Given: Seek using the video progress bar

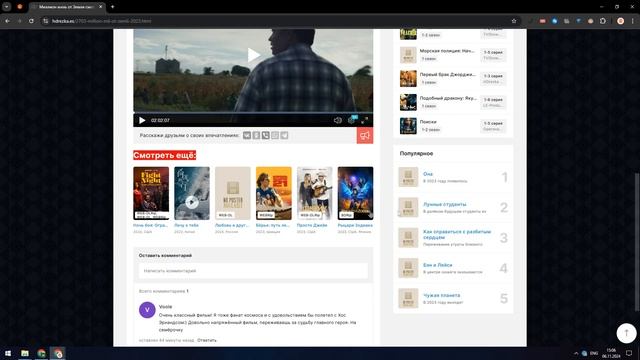Looking at the screenshot, I should pyautogui.click(x=253, y=113).
